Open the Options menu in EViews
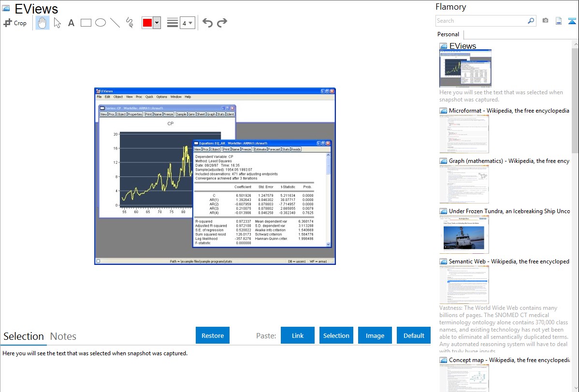Screen dimensions: 579x392 point(161,97)
